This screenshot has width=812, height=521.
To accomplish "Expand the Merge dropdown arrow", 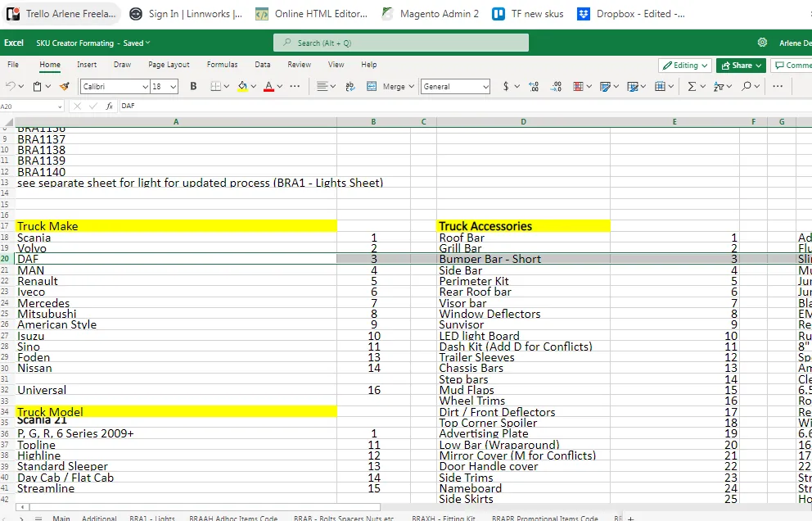I will pos(411,87).
